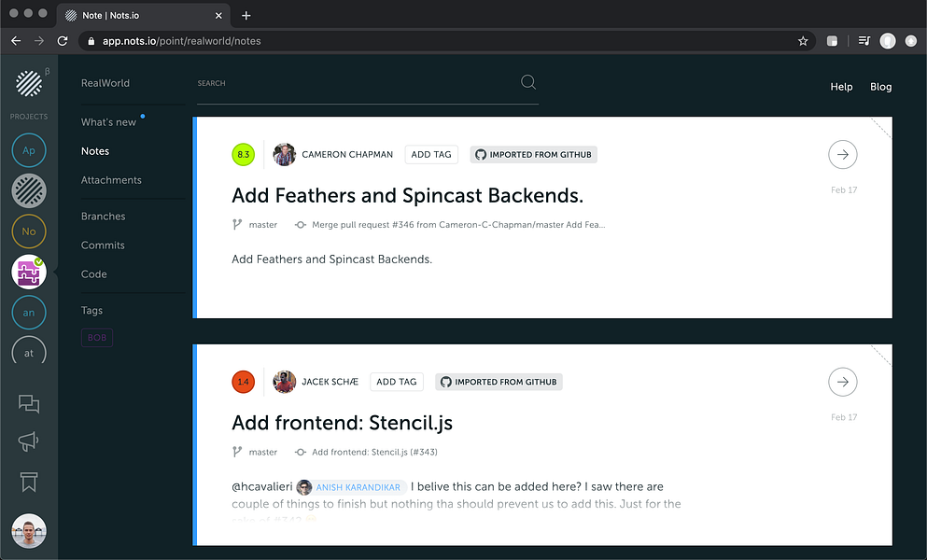This screenshot has width=927, height=560.
Task: Click the RealWorld project name
Action: 105,83
